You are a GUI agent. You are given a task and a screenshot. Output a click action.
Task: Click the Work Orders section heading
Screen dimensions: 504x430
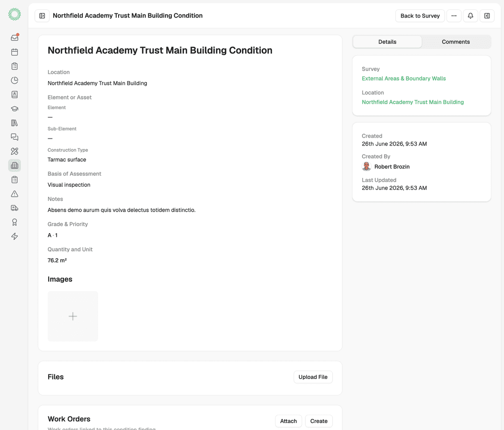[x=69, y=419]
